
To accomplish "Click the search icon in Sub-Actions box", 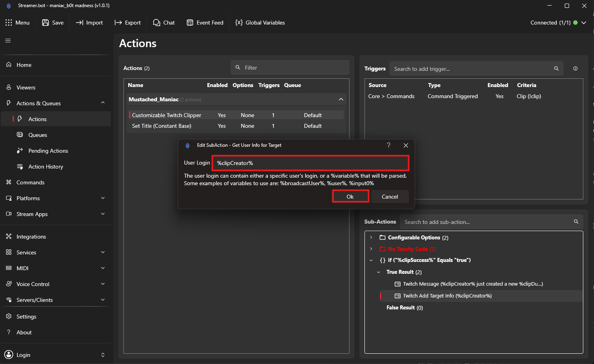I will [576, 222].
